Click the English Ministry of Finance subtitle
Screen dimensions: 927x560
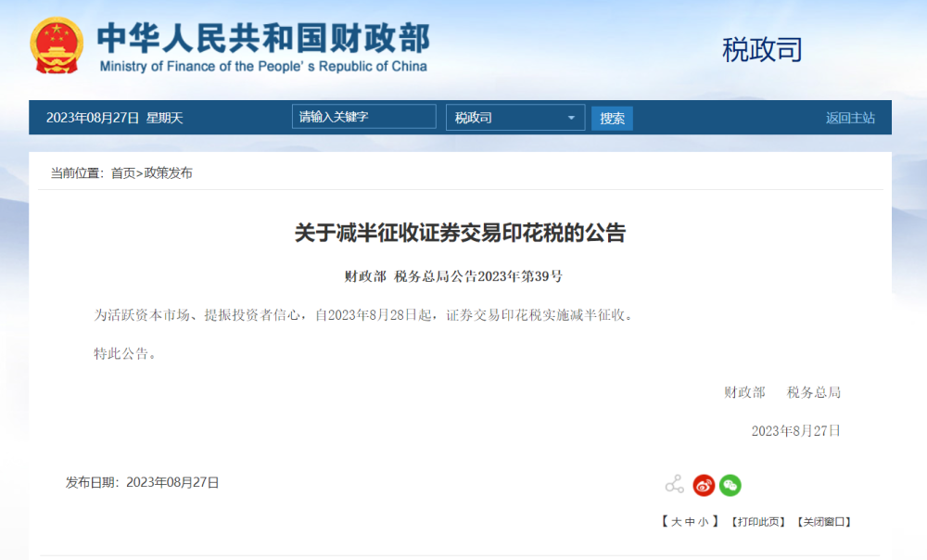pos(262,66)
